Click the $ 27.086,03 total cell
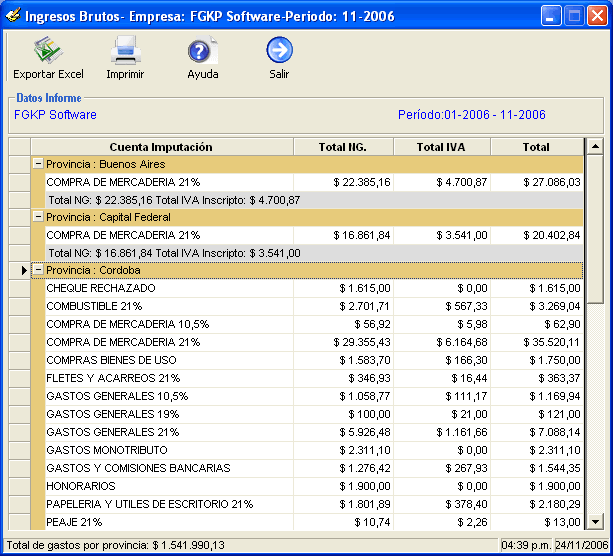Image resolution: width=613 pixels, height=556 pixels. point(537,182)
